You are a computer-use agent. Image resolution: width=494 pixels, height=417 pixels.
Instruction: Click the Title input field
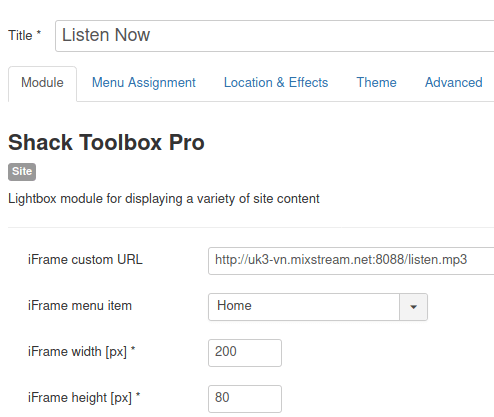(x=275, y=36)
